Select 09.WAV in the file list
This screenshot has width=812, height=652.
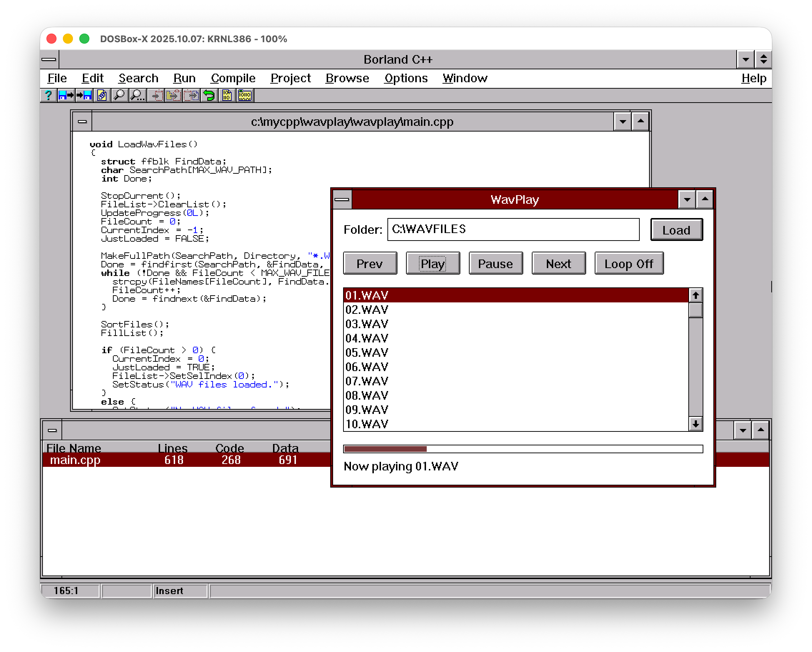[516, 410]
